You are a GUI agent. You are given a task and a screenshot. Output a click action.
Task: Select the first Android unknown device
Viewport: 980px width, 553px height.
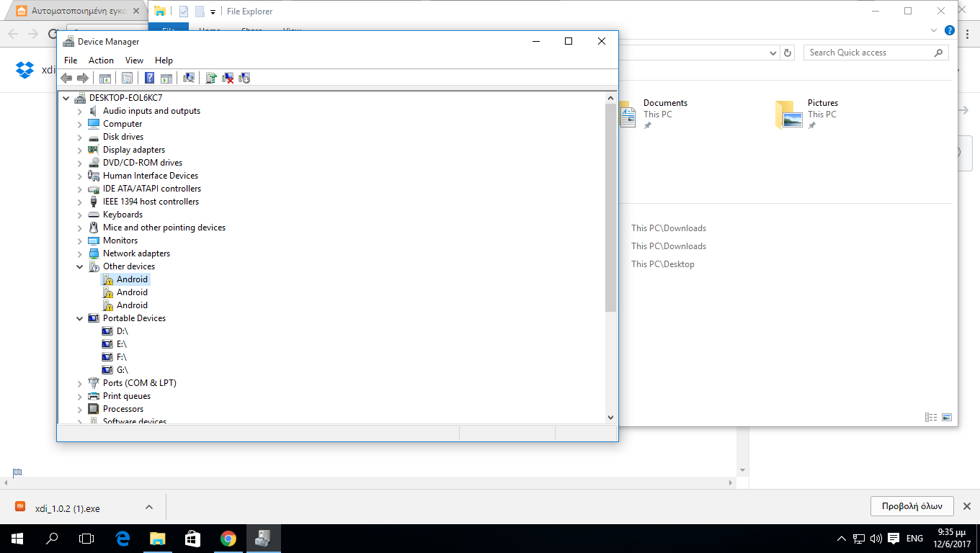point(132,279)
